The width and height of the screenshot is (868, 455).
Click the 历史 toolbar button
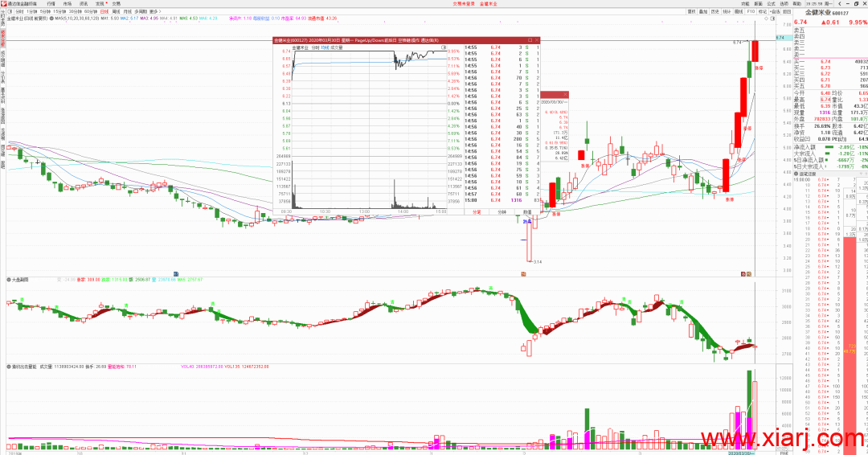point(715,11)
